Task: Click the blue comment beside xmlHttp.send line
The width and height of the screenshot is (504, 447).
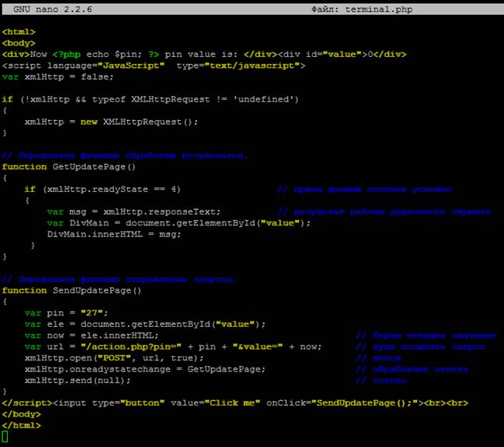Action: coord(382,381)
